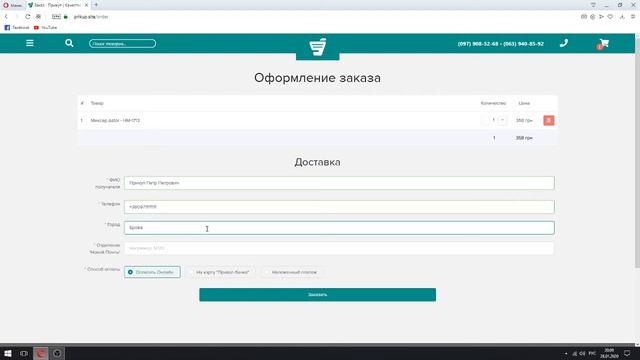Open the Windows Start menu

pos(8,353)
